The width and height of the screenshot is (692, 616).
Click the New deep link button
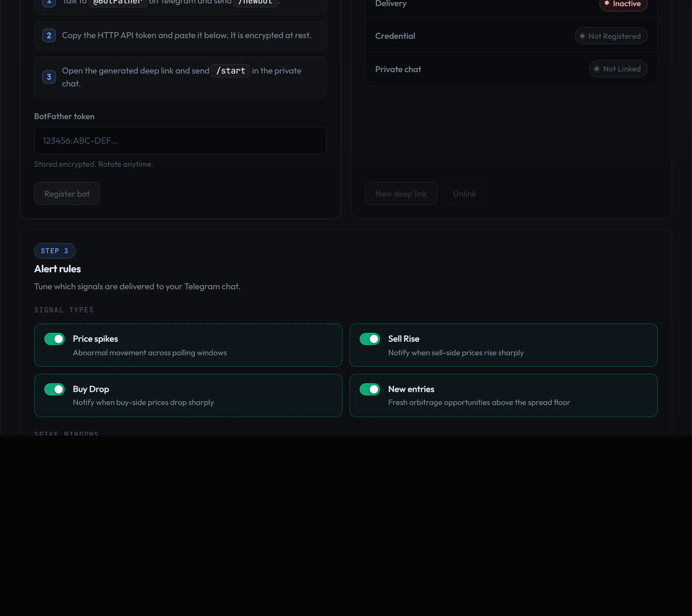click(401, 194)
